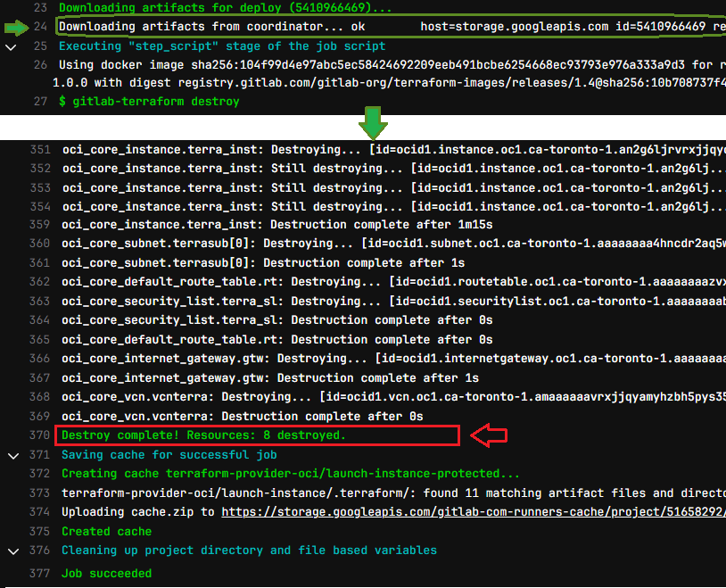
Task: Select the "terra_inst: Destroying..." log line
Action: pos(394,150)
